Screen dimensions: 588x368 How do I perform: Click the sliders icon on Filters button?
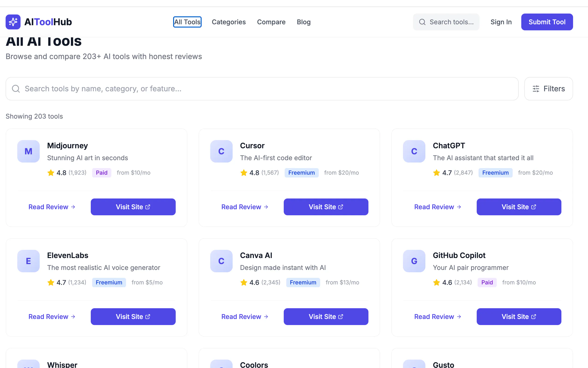click(x=536, y=89)
